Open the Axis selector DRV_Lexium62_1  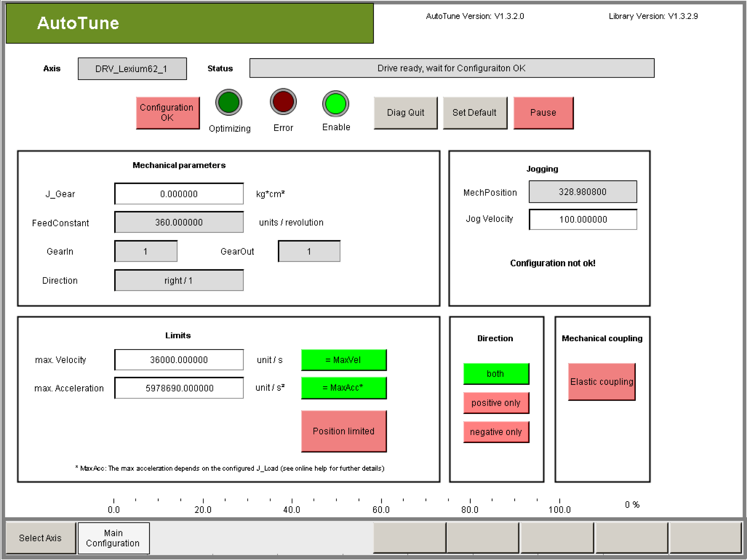coord(132,69)
